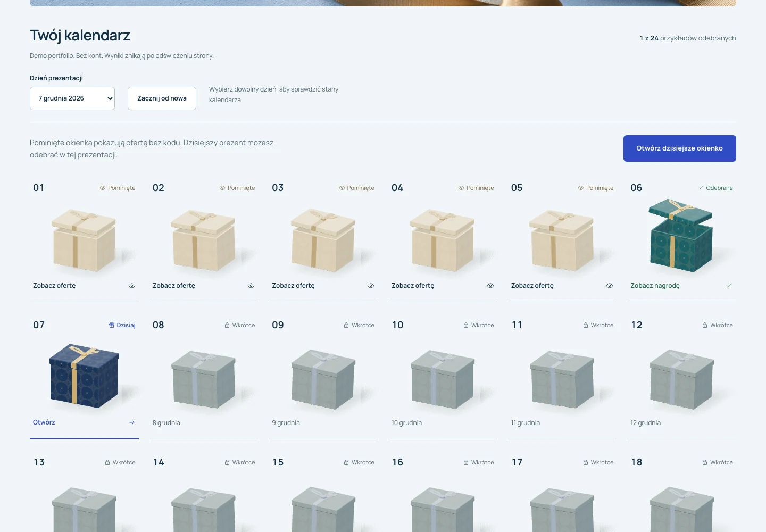Click the Odebrane check icon on day 06
This screenshot has width=766, height=532.
click(701, 188)
